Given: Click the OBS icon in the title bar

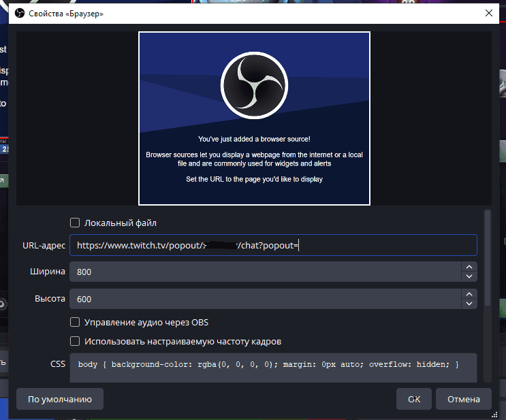Looking at the screenshot, I should (x=20, y=13).
